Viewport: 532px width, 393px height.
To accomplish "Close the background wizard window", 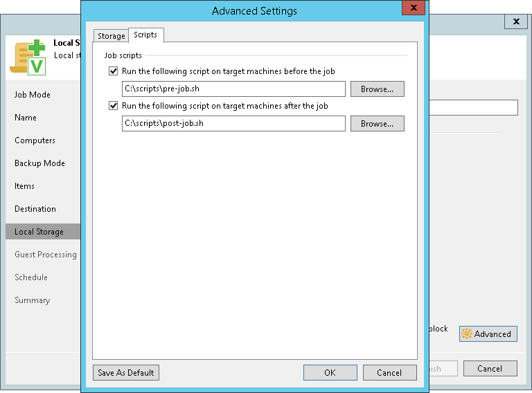I will pyautogui.click(x=516, y=21).
